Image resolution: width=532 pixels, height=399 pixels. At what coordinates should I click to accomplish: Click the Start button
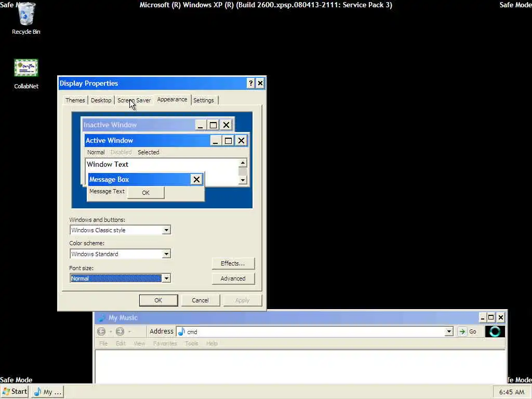coord(15,392)
